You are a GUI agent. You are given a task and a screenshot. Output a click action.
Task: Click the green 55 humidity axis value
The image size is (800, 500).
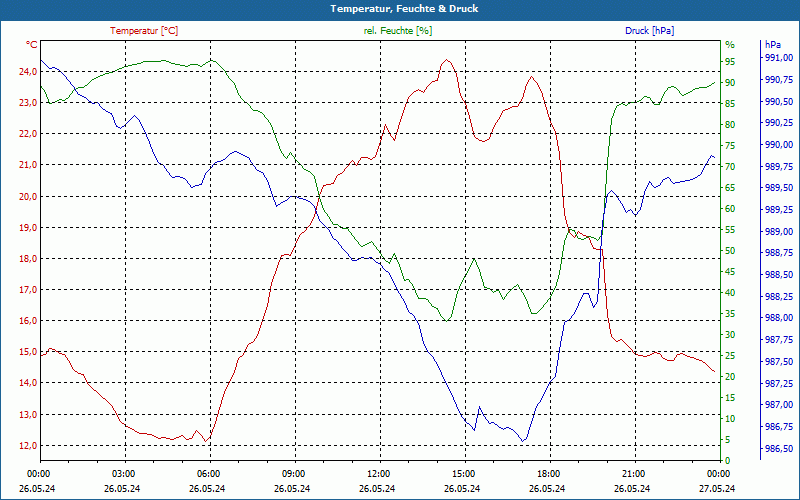coord(730,230)
